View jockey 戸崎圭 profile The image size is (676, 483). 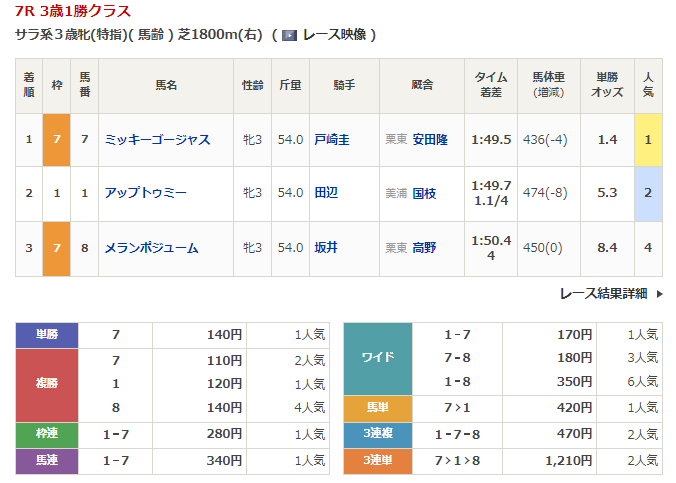[331, 139]
